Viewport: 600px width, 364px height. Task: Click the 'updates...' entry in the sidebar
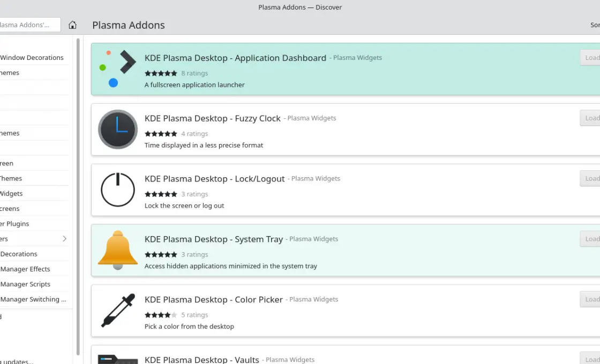17,361
